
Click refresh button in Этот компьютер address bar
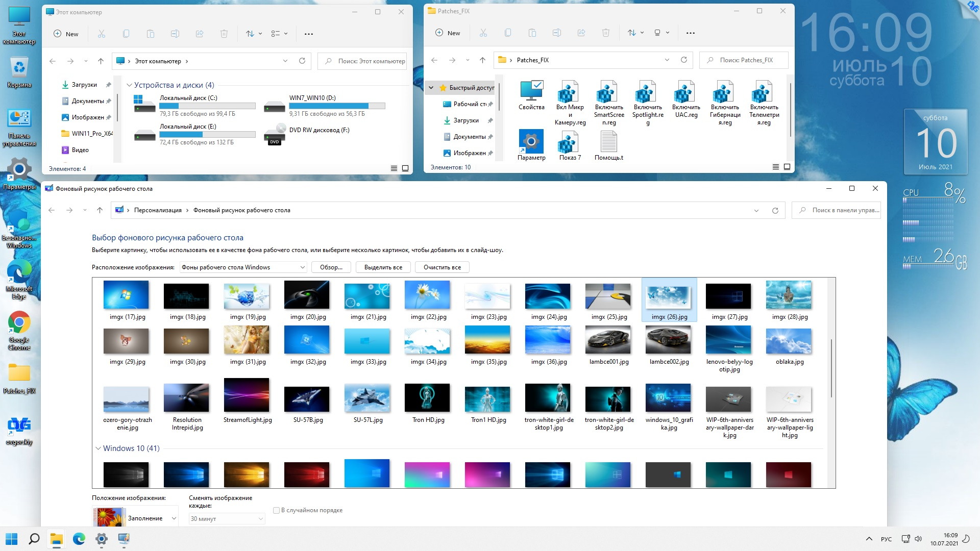[302, 61]
